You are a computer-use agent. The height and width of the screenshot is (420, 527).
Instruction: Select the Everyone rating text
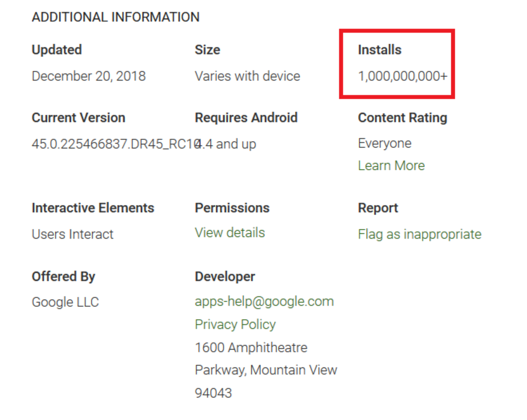385,143
